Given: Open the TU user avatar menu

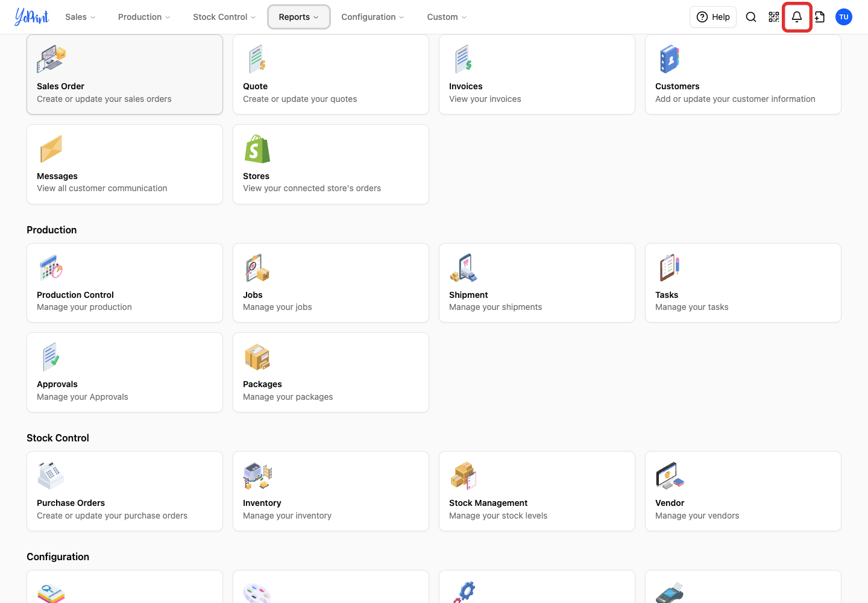Looking at the screenshot, I should click(x=844, y=17).
